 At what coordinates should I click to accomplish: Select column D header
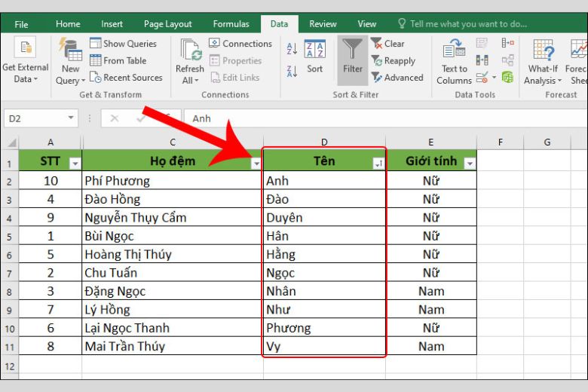(x=324, y=142)
